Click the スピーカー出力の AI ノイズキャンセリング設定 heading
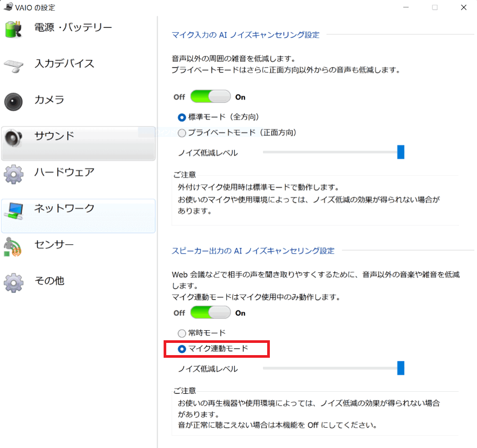 click(x=253, y=251)
